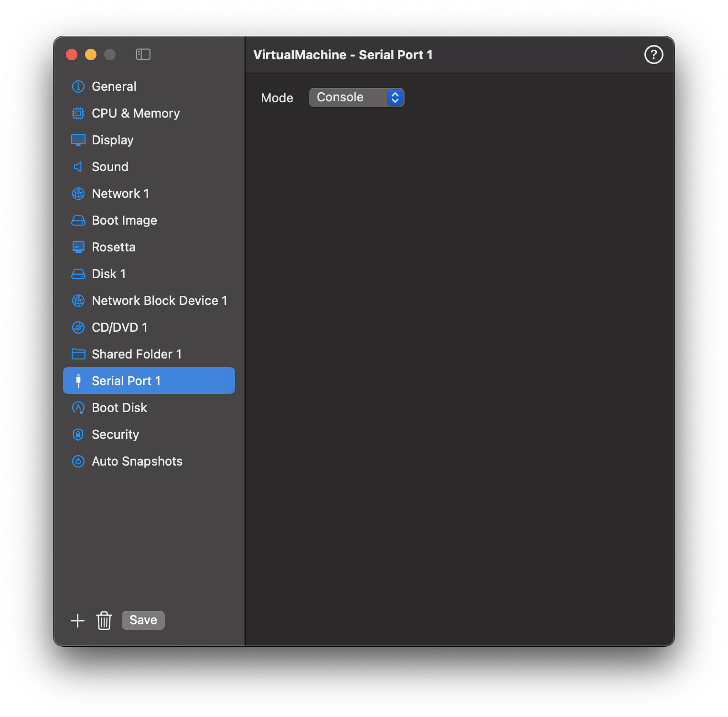The height and width of the screenshot is (717, 728).
Task: Click the Security shield icon
Action: pyautogui.click(x=78, y=435)
